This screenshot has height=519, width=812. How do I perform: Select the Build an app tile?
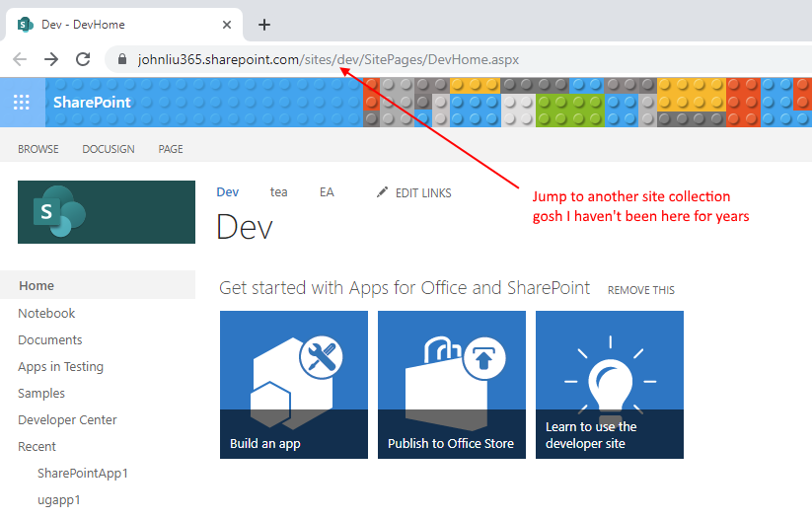[x=294, y=385]
